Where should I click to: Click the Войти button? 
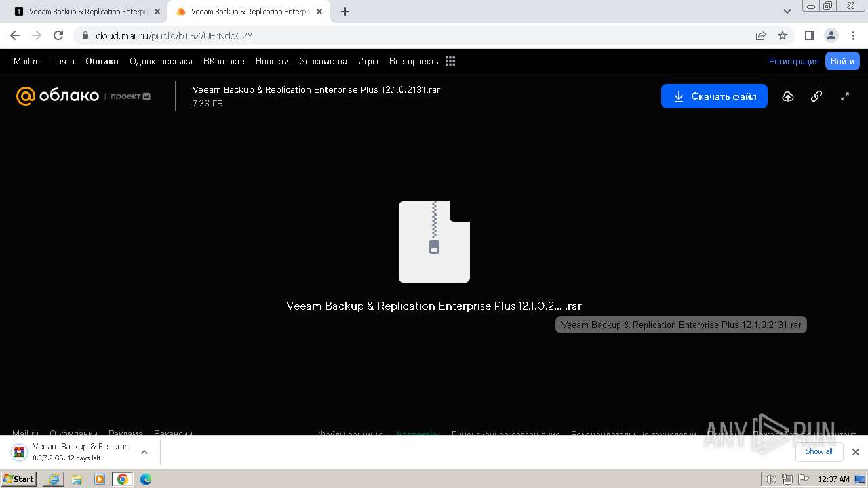coord(842,61)
